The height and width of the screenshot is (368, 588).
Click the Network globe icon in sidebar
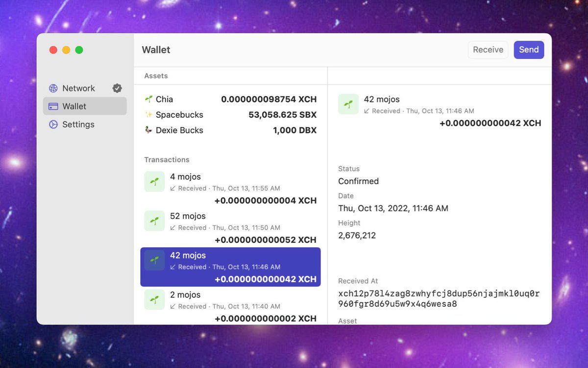pos(53,88)
